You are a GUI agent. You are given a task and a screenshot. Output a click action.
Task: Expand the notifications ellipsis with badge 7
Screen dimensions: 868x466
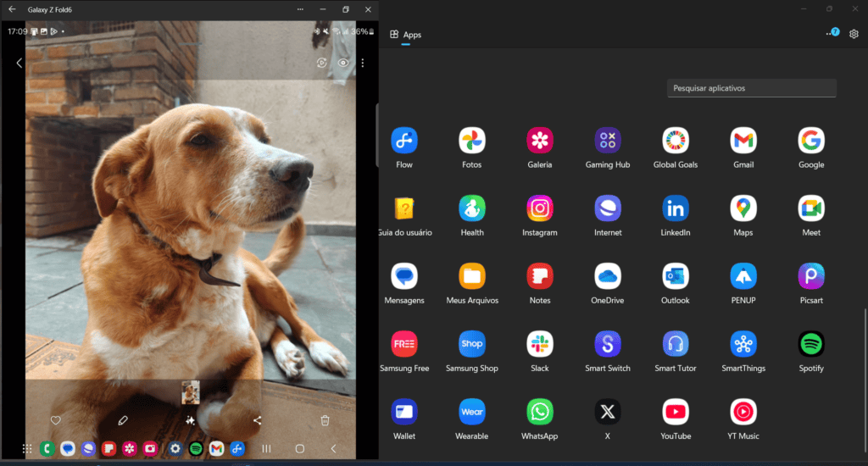tap(832, 33)
